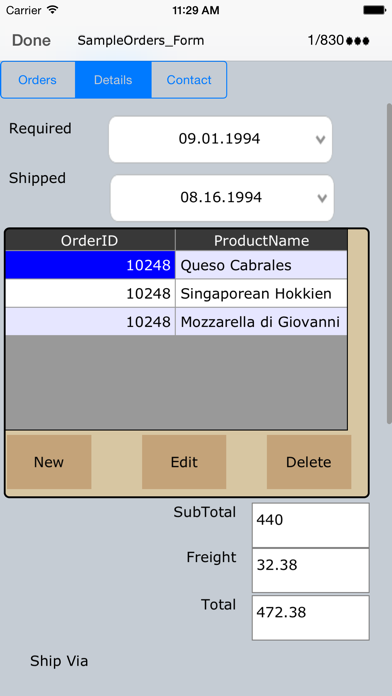Viewport: 392px width, 696px height.
Task: Tap Done in the navigation bar
Action: (x=31, y=41)
